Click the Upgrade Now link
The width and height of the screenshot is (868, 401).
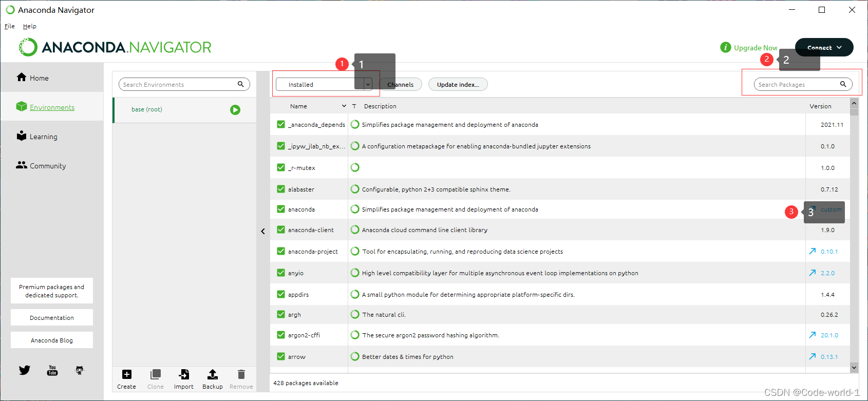756,48
